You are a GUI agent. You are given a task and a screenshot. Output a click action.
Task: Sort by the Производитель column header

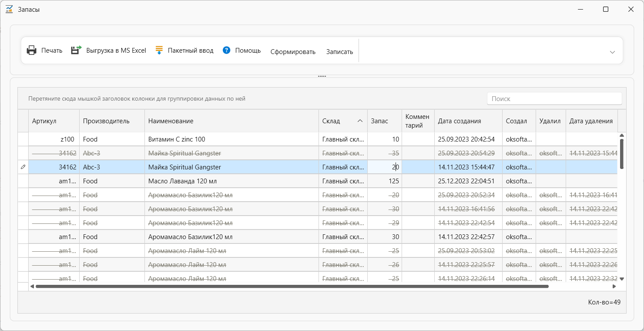(x=112, y=121)
